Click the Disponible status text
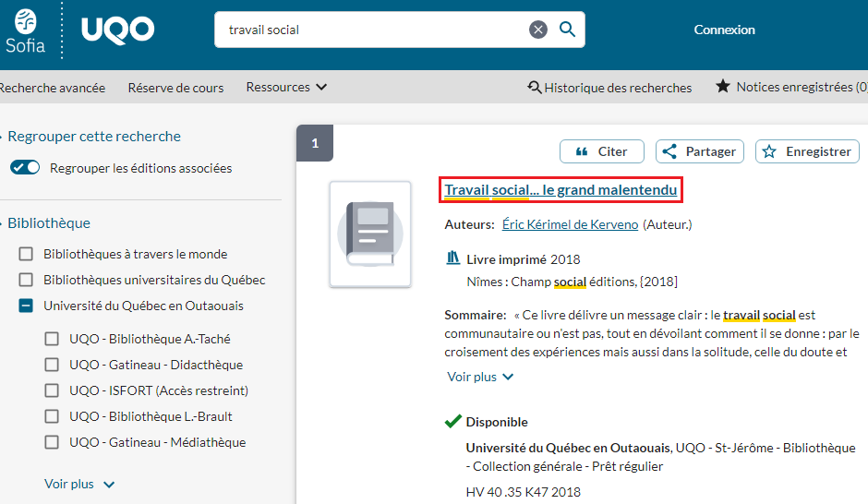868x504 pixels. tap(497, 422)
